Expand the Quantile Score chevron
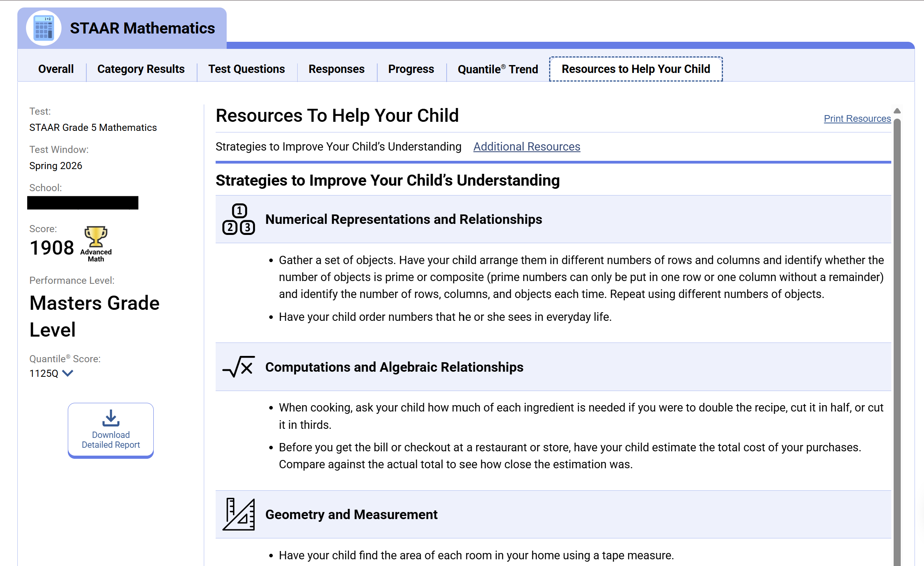The width and height of the screenshot is (924, 566). click(x=68, y=373)
